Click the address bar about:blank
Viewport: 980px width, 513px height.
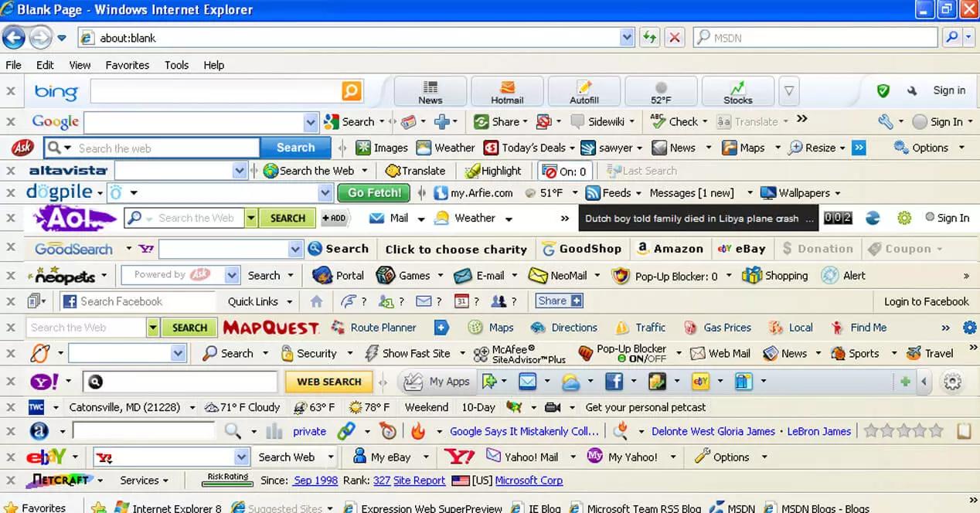356,37
